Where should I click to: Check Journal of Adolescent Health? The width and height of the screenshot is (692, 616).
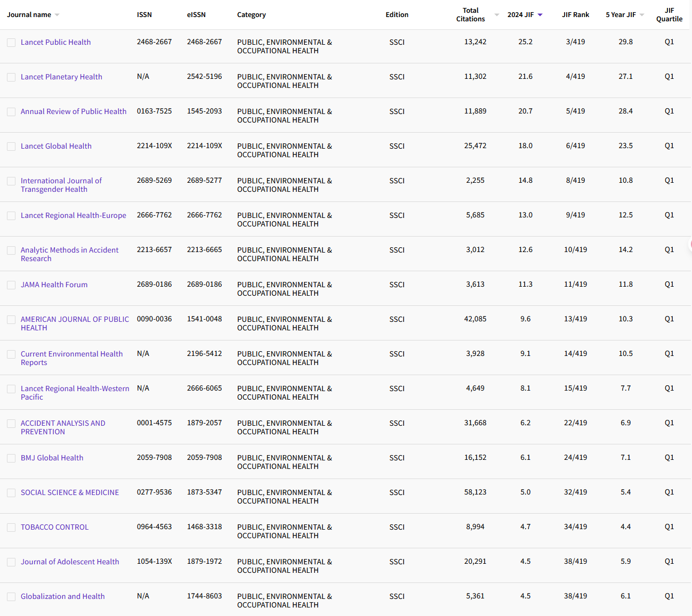[x=11, y=562]
